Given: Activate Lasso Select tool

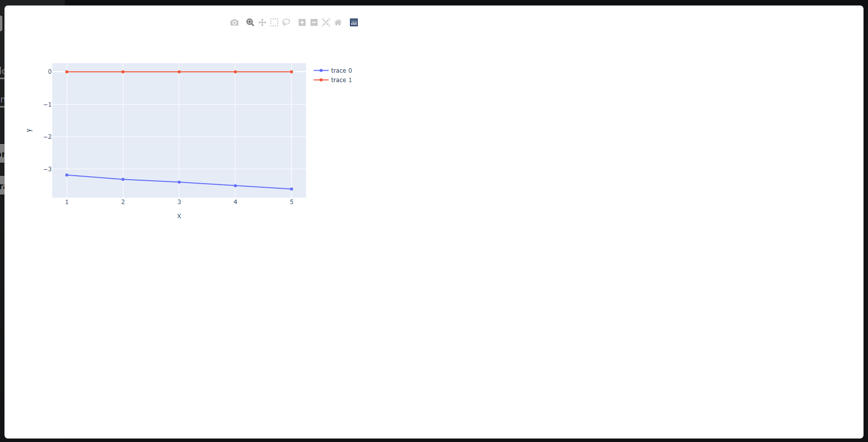Looking at the screenshot, I should coord(286,22).
